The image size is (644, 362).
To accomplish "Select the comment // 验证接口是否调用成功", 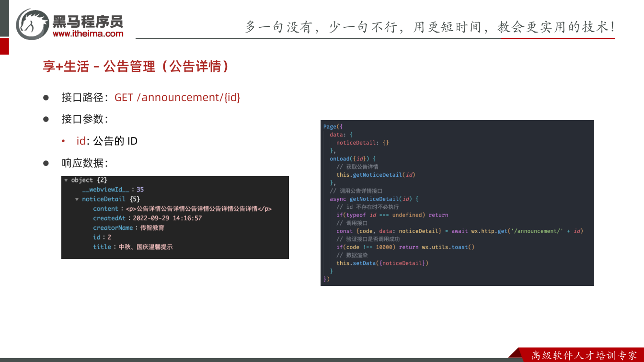I will (368, 239).
